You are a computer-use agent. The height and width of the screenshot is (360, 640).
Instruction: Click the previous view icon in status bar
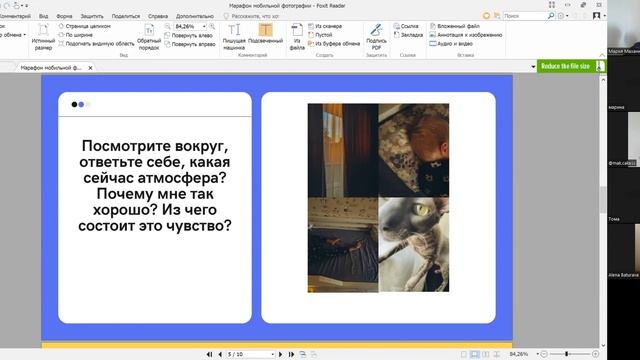coord(302,354)
